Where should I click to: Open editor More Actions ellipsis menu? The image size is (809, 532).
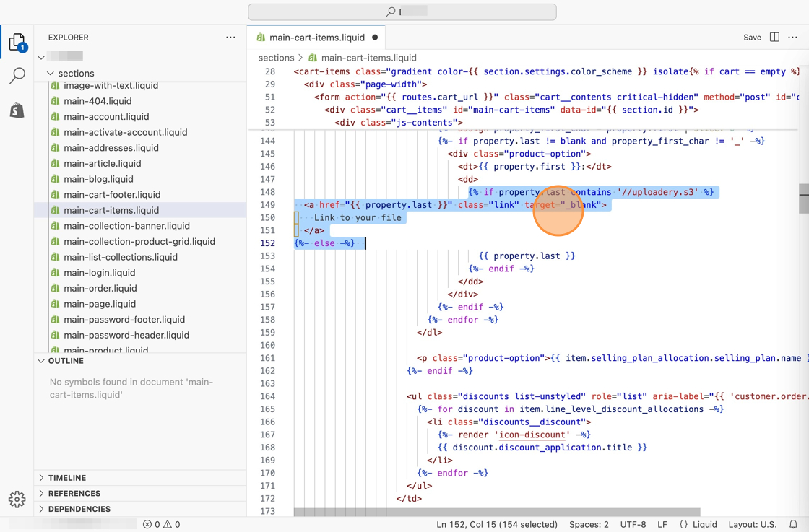tap(793, 38)
